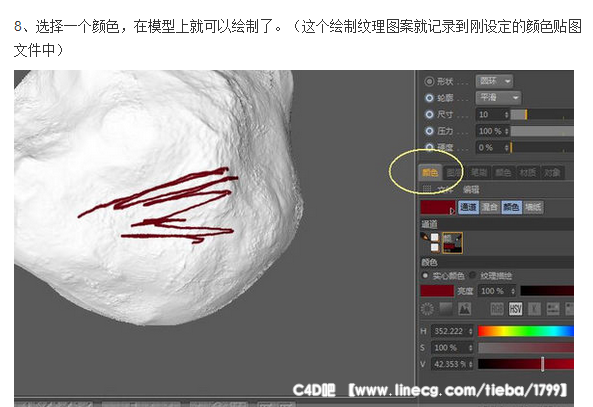Toggle the K (Kelvin) color mode icon
This screenshot has height=407, width=593.
click(x=534, y=309)
